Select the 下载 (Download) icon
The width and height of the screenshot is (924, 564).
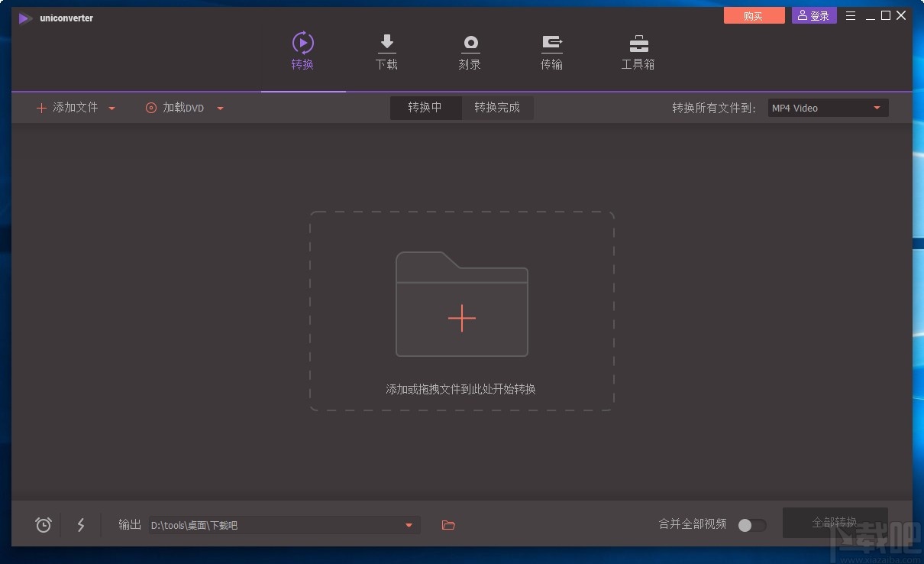click(386, 43)
